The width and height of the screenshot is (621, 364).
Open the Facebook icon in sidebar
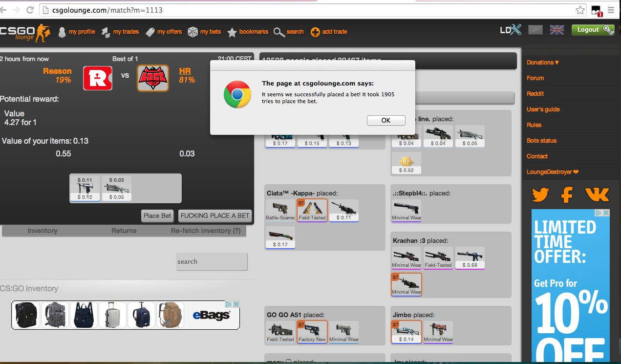(x=567, y=195)
